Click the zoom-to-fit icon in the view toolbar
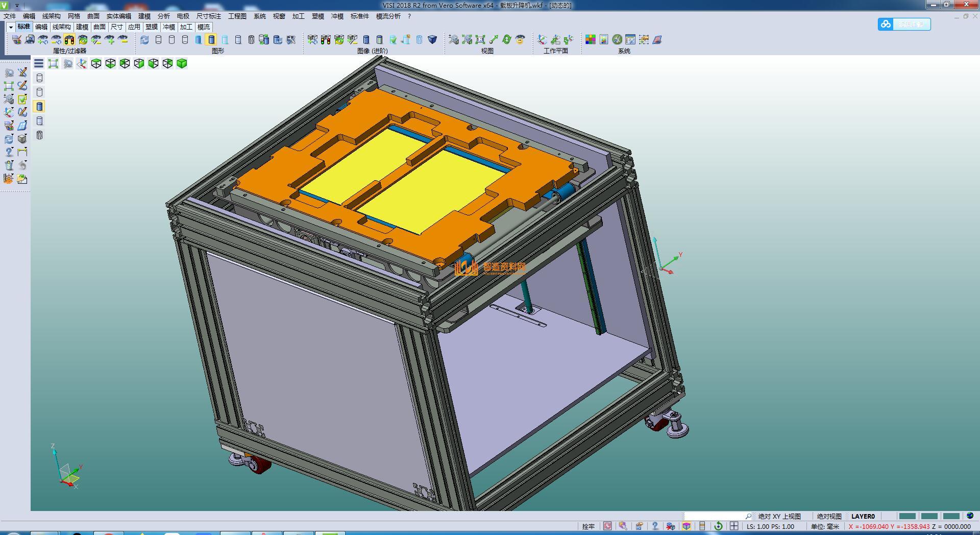Viewport: 980px width, 535px height. click(53, 63)
